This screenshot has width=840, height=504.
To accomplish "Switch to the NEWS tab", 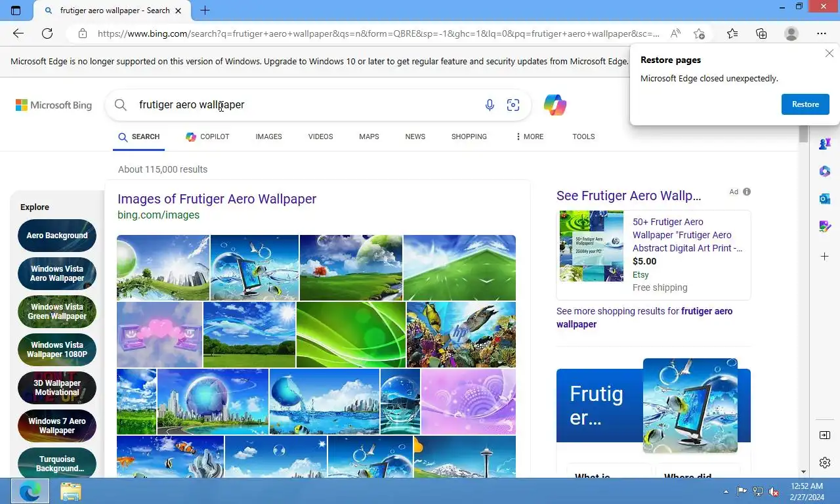I will point(415,136).
